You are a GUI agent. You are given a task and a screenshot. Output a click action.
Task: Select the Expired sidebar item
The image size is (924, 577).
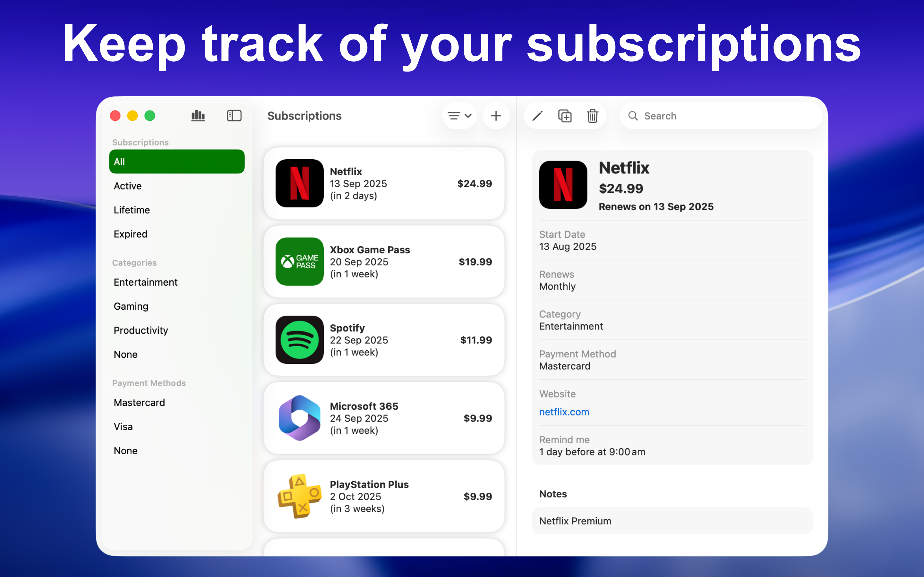point(131,234)
